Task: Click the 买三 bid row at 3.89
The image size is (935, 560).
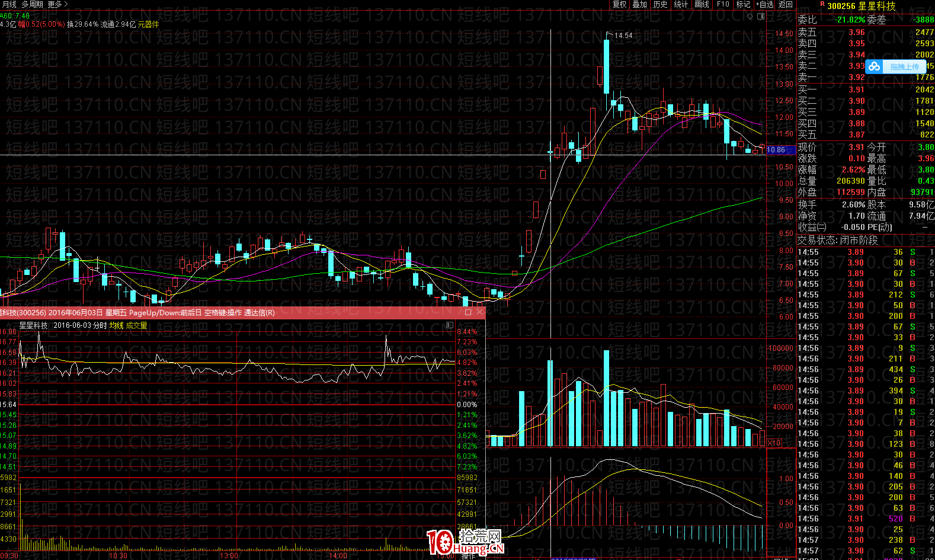Action: (x=866, y=112)
